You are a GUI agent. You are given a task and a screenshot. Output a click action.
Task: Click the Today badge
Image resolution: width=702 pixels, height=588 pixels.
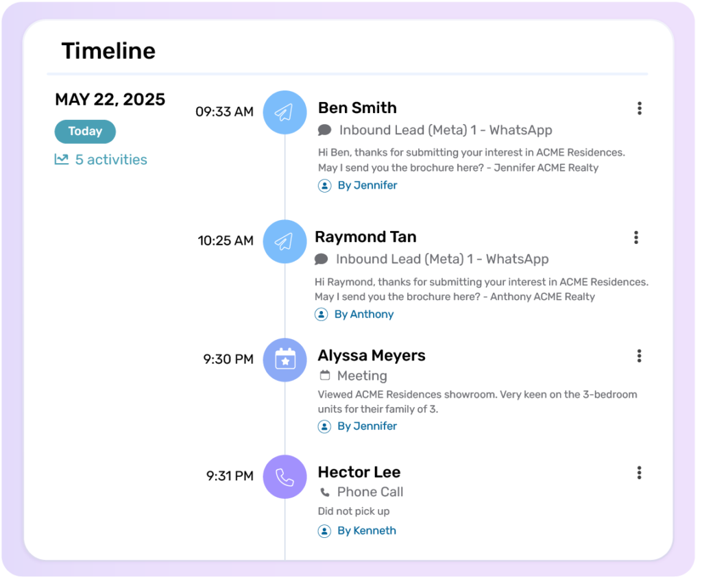click(x=85, y=132)
